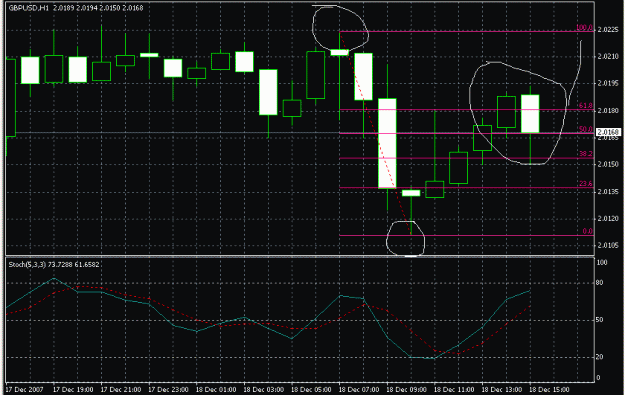This screenshot has height=395, width=625.
Task: Select the 2.0135 price axis value
Action: pos(608,191)
